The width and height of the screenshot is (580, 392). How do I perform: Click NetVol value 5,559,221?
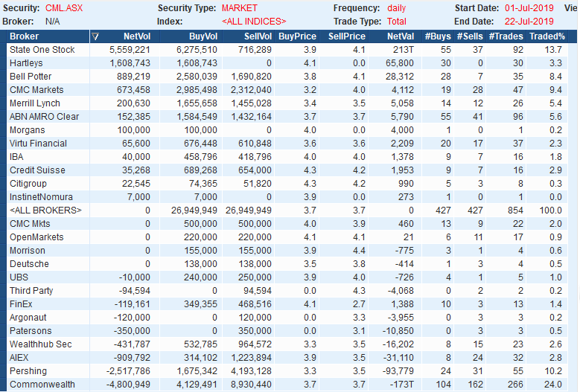pyautogui.click(x=130, y=50)
